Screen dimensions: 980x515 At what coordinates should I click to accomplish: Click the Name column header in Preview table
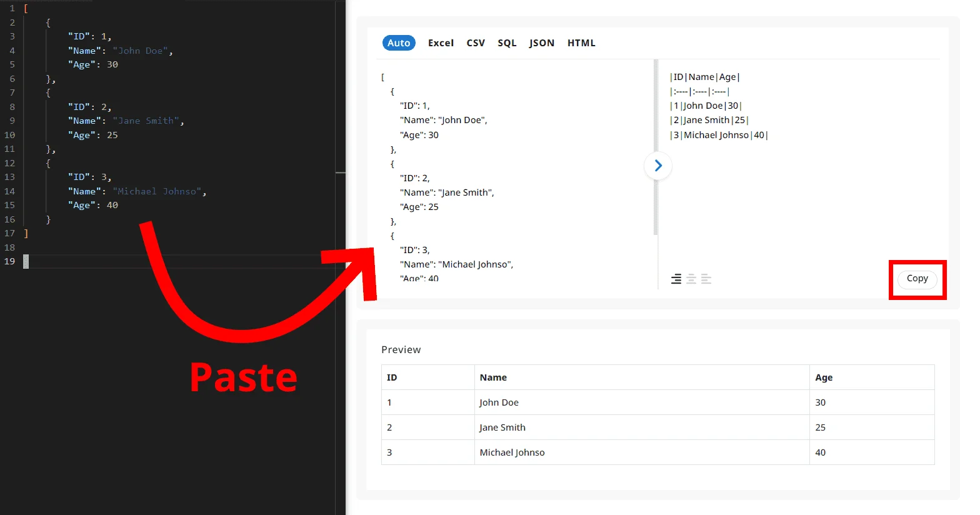[642, 377]
